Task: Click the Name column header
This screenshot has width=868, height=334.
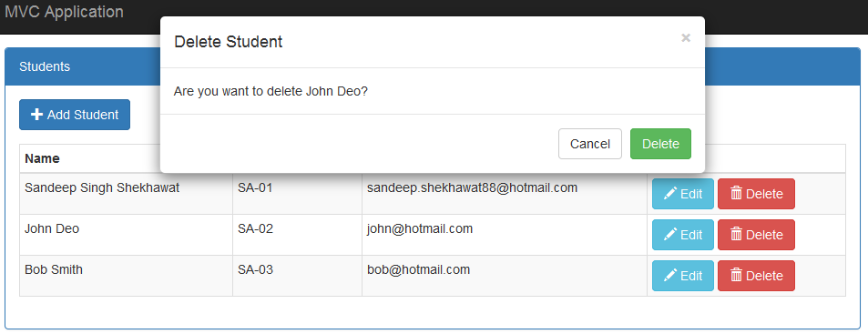Action: pos(42,158)
